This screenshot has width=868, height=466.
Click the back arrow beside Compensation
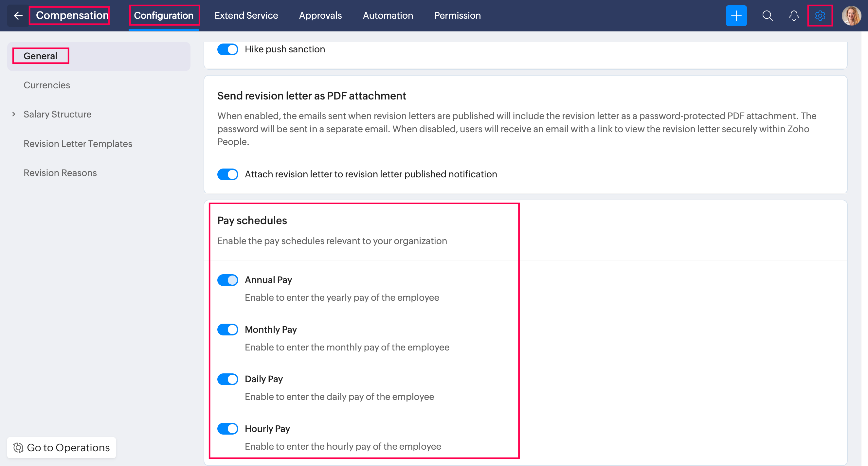tap(18, 15)
